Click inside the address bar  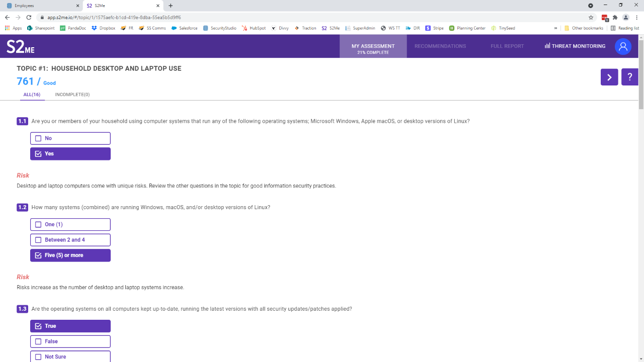(201, 17)
